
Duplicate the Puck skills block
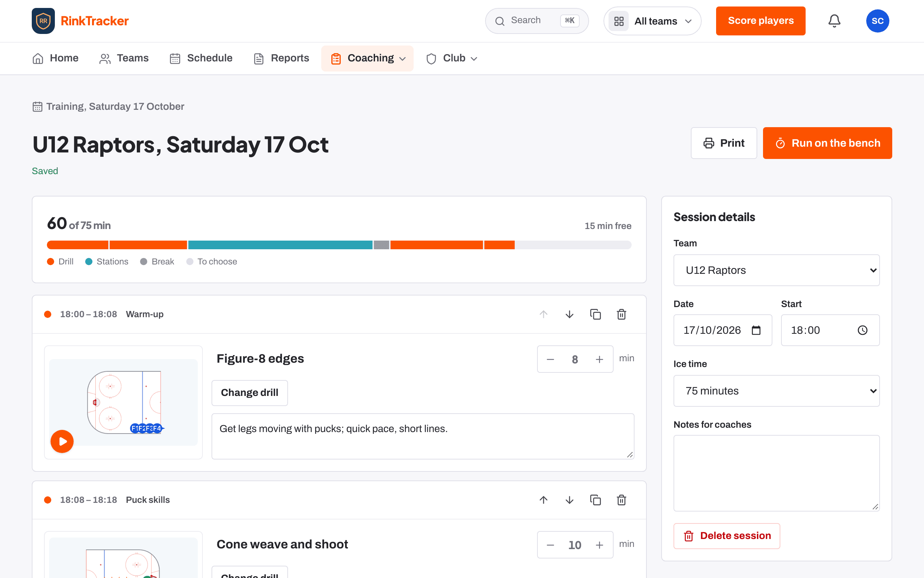595,500
